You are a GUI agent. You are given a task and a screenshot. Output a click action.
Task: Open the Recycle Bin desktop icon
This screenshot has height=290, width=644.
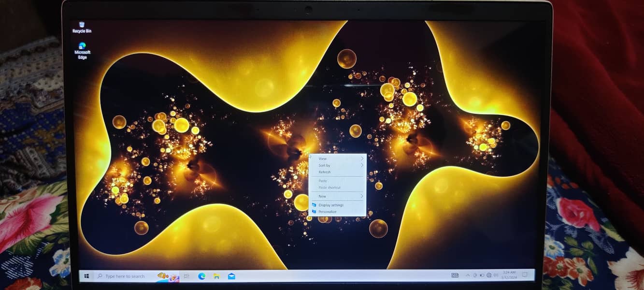coord(82,27)
